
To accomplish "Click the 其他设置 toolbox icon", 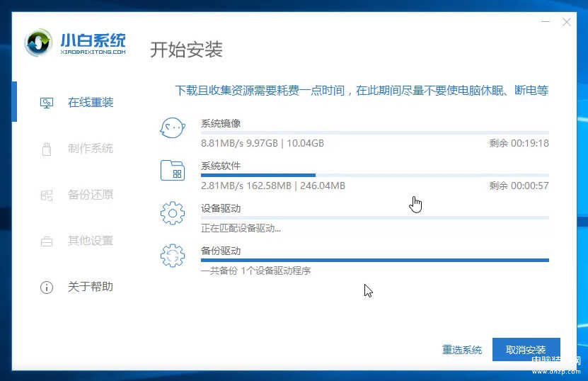I will tap(47, 241).
